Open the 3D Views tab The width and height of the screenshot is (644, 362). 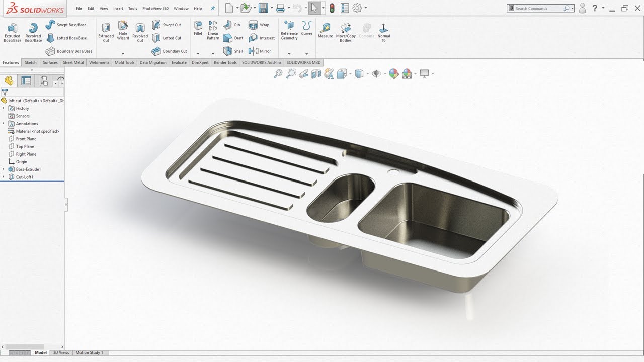pos(61,353)
